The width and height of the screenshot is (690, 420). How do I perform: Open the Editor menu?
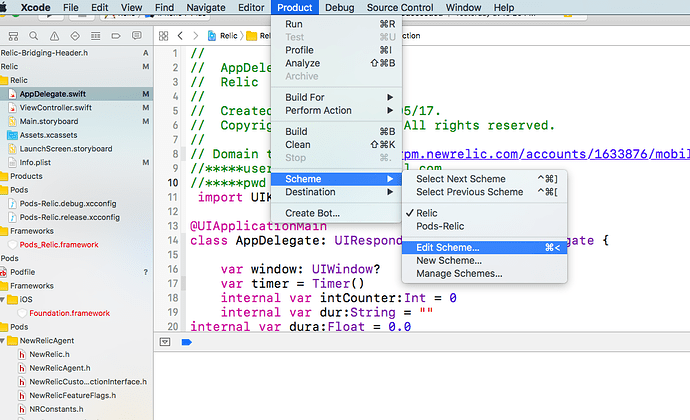coord(251,7)
